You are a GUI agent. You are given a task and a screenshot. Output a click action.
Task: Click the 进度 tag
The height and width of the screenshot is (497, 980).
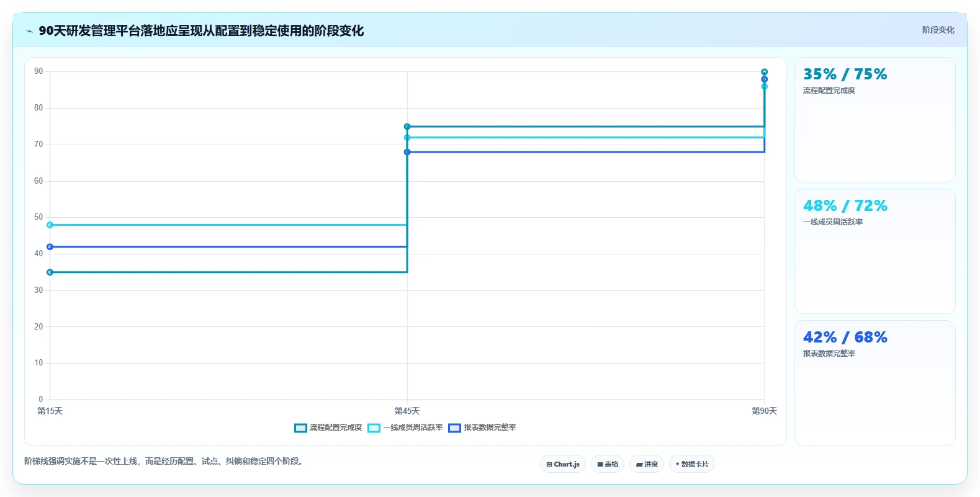pyautogui.click(x=647, y=464)
